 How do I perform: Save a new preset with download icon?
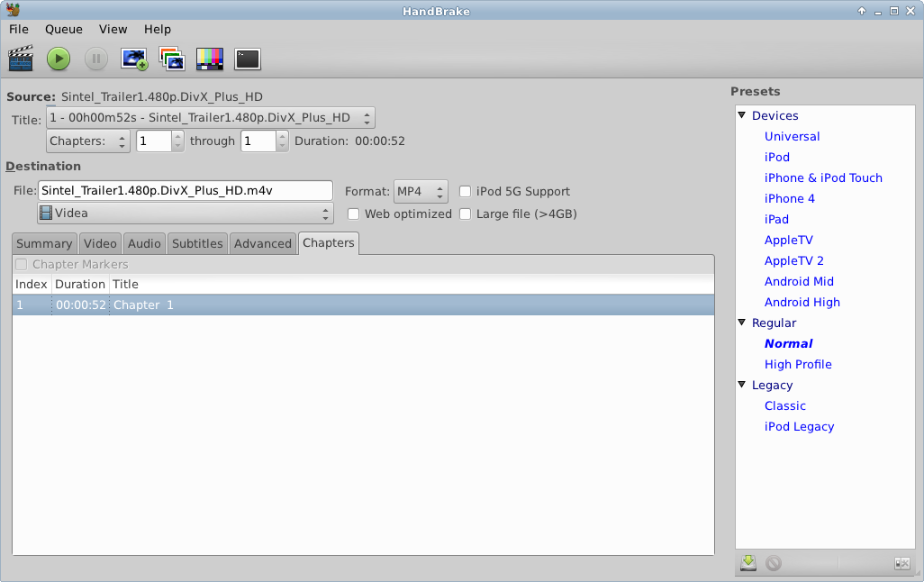click(748, 562)
